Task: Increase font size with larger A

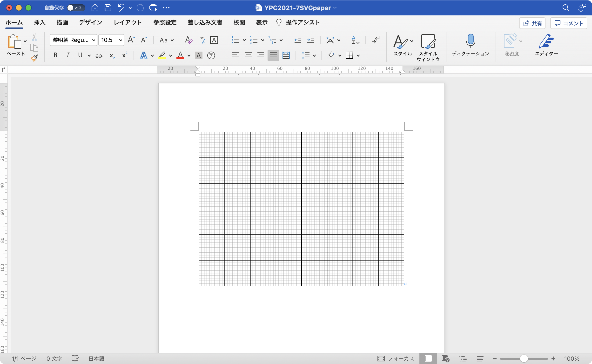Action: 131,40
